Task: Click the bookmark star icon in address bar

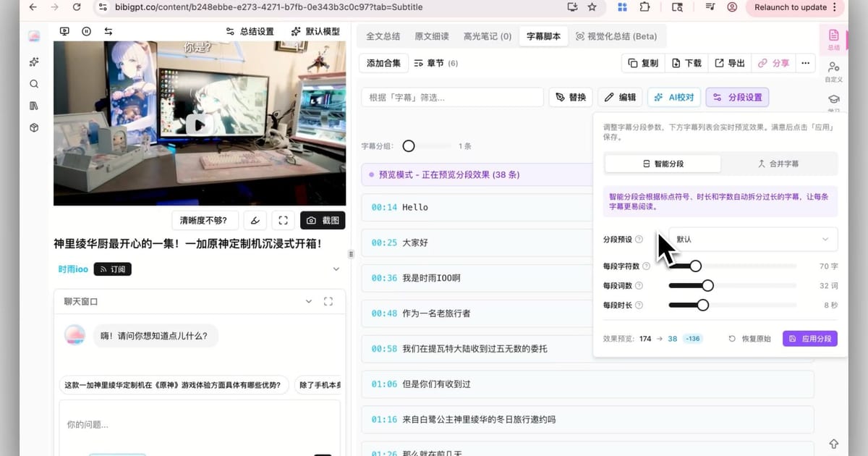Action: (x=592, y=7)
